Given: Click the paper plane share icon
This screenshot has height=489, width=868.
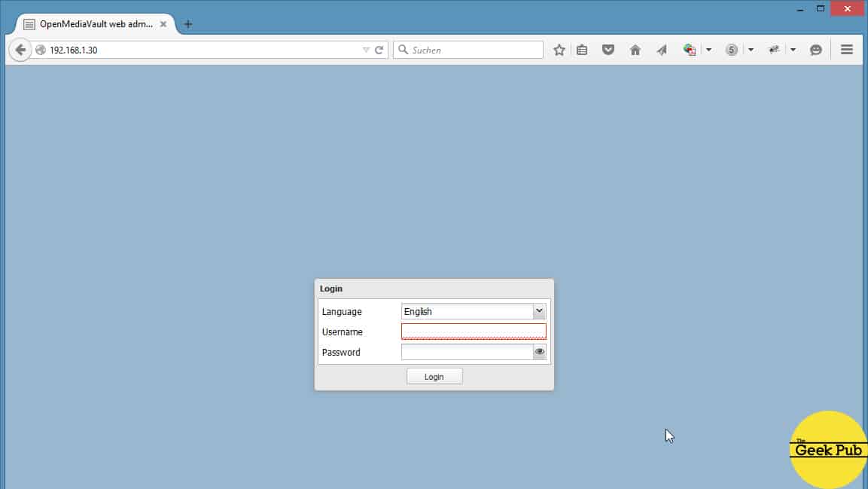Looking at the screenshot, I should pyautogui.click(x=662, y=50).
